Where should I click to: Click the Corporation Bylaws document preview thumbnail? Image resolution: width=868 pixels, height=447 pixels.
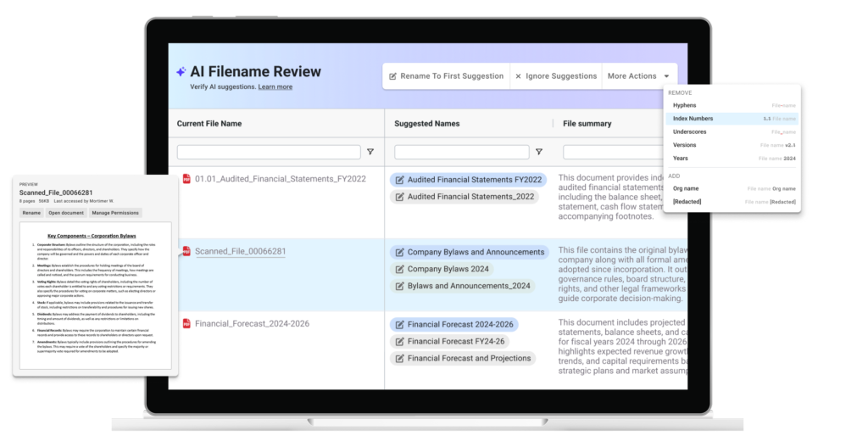pyautogui.click(x=92, y=297)
